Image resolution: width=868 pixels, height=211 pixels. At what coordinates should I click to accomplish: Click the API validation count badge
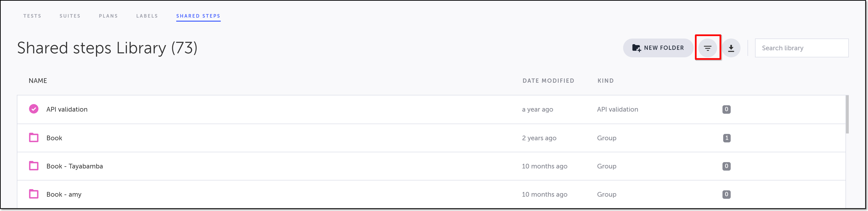click(x=726, y=109)
